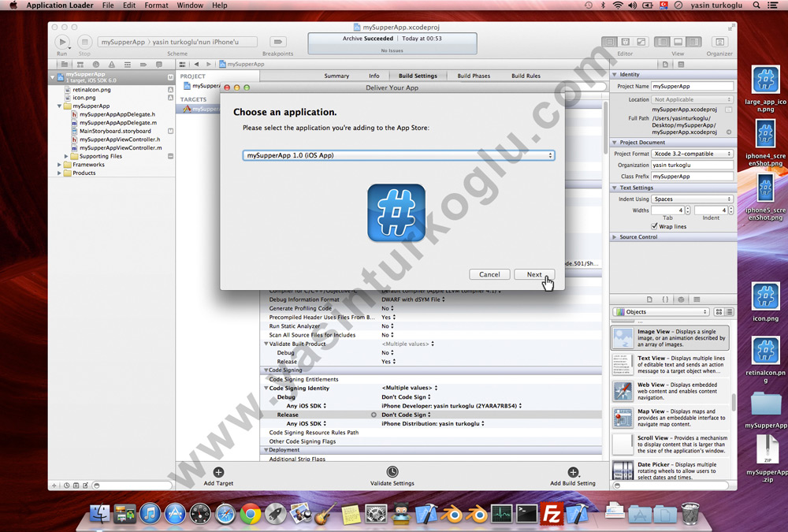Open FileZilla from the Dock
Image resolution: width=788 pixels, height=532 pixels.
point(552,514)
